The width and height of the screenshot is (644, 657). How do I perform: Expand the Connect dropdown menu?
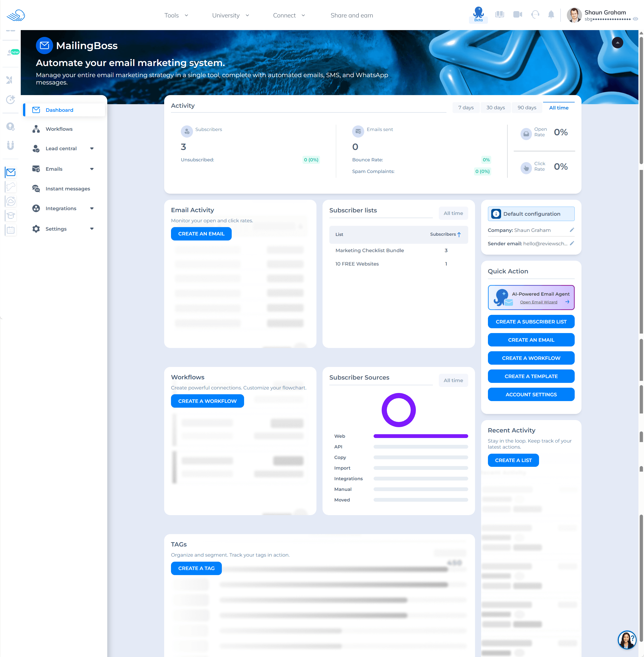(289, 15)
